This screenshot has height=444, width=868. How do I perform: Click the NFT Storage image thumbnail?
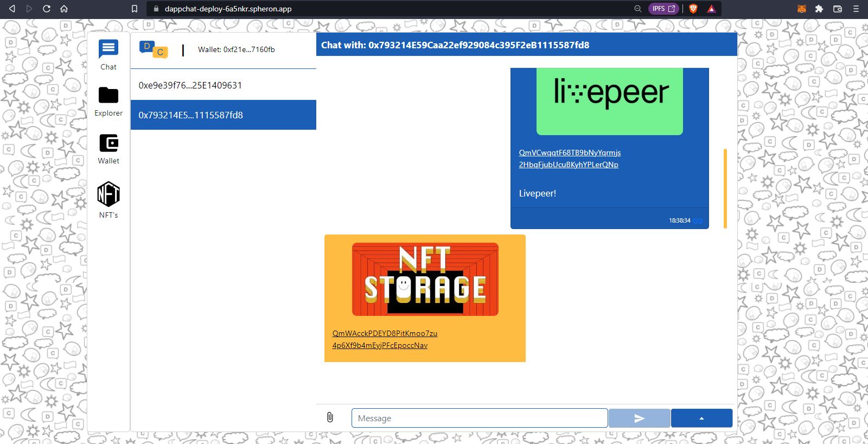(425, 280)
